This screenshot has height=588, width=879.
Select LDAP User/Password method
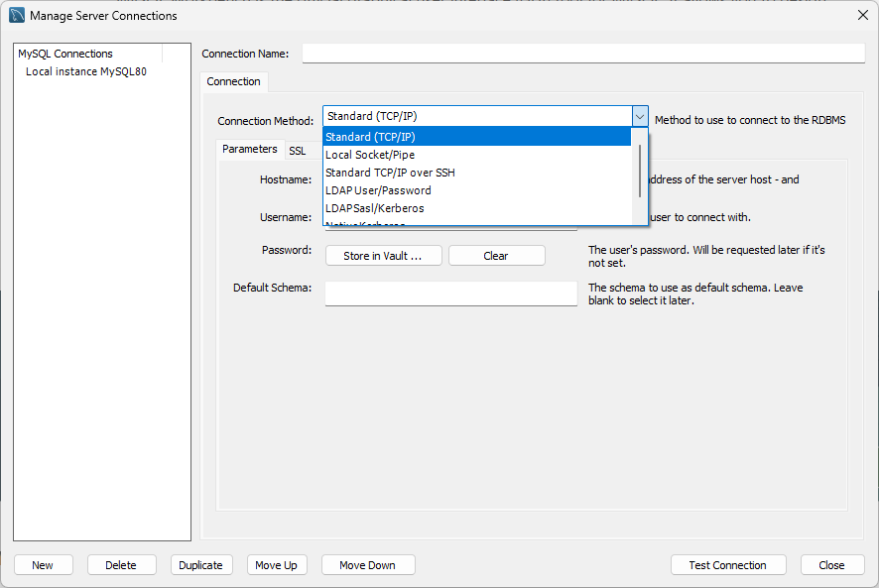[x=477, y=190]
